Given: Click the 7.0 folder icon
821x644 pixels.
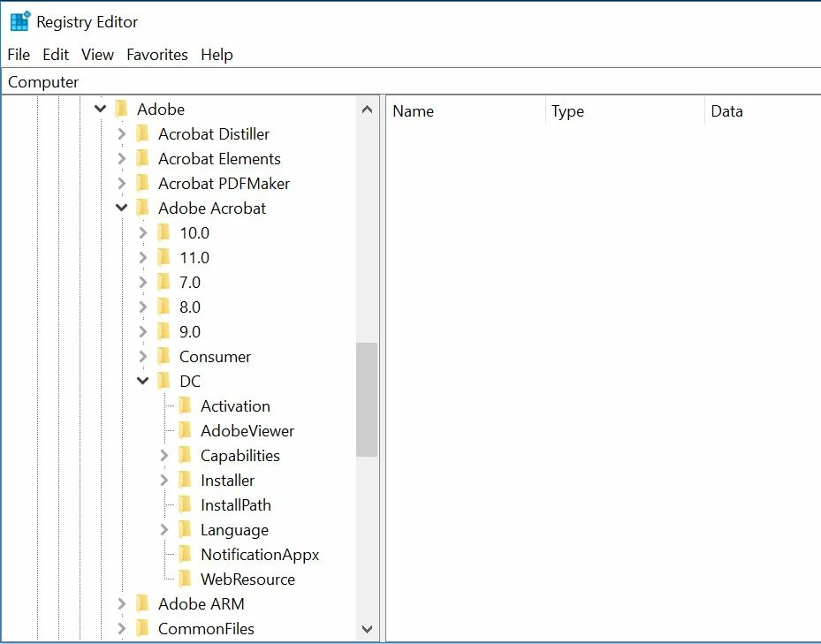Looking at the screenshot, I should 164,282.
